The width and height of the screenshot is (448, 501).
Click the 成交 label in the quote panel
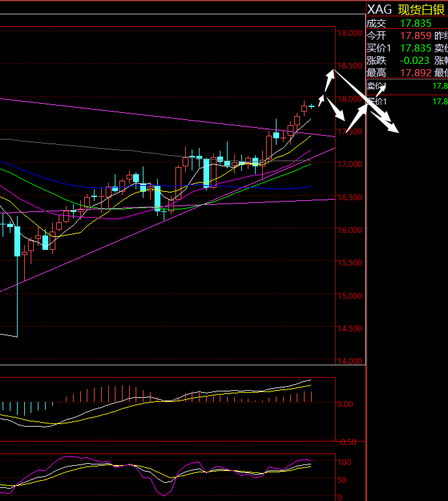(x=376, y=23)
